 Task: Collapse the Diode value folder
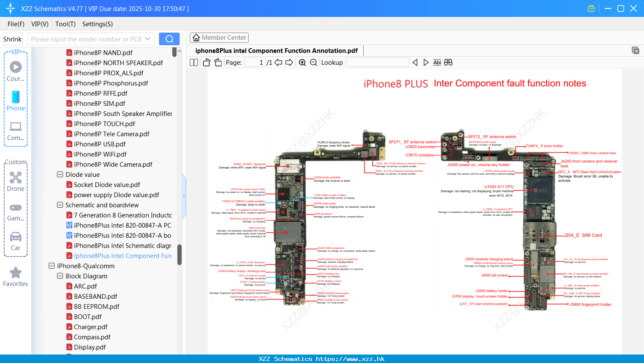(x=60, y=174)
